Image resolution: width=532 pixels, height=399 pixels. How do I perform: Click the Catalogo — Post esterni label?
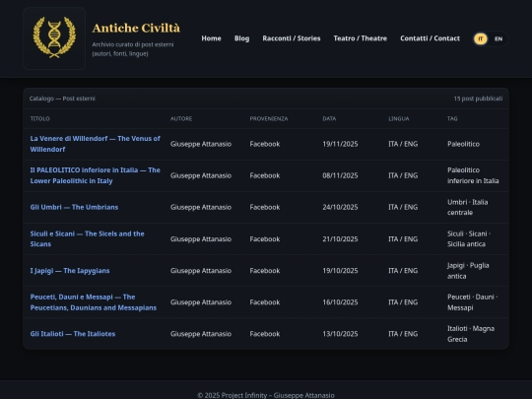click(x=62, y=99)
